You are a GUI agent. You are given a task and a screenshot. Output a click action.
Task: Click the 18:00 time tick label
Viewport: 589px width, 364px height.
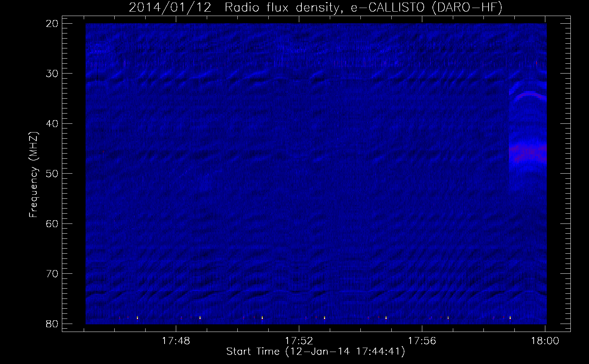click(545, 341)
